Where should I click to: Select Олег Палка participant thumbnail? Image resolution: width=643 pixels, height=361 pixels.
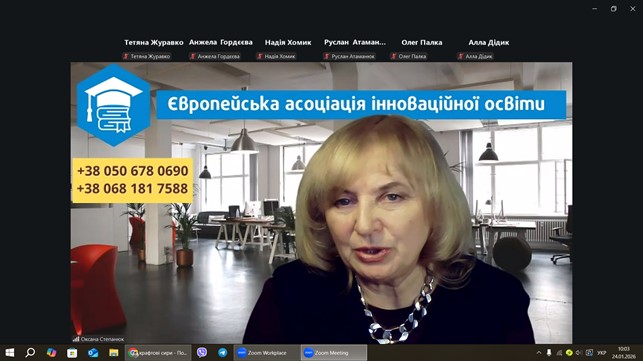422,49
